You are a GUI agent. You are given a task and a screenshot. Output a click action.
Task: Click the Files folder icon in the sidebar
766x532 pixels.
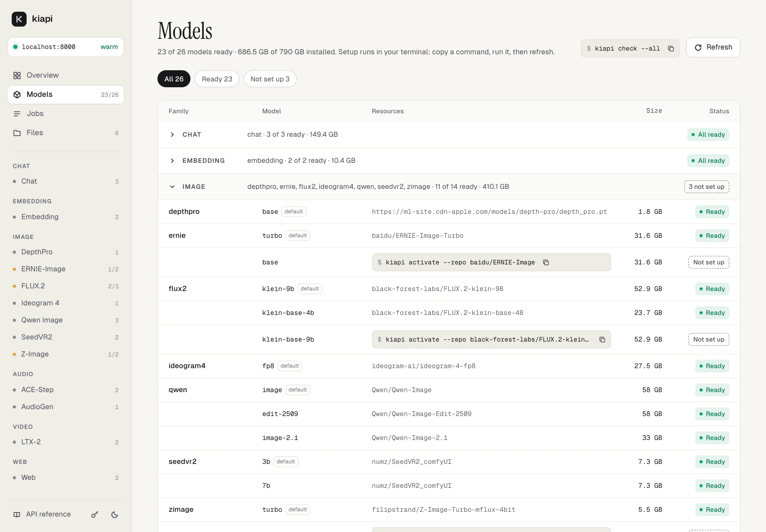17,133
